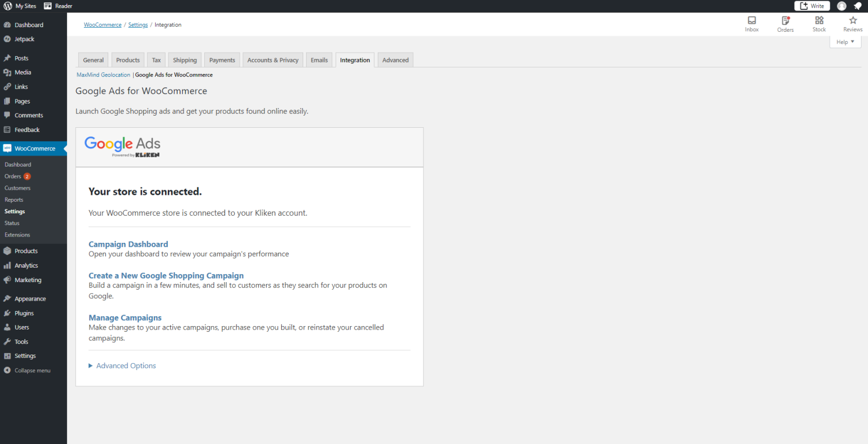Screen dimensions: 868x444
Task: Switch to the Emails tab
Action: click(x=319, y=60)
